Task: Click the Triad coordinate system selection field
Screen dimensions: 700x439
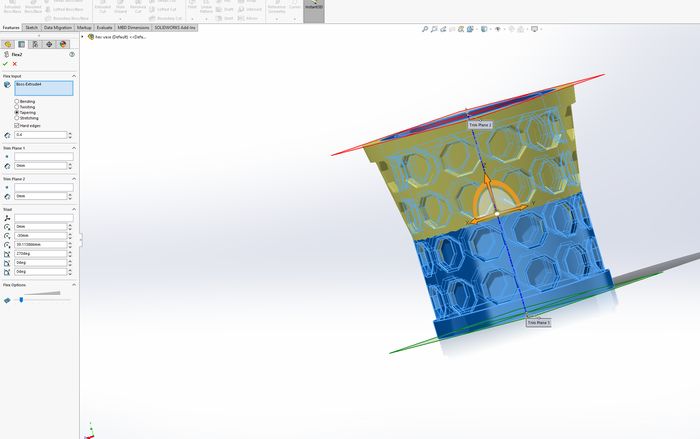Action: point(44,218)
